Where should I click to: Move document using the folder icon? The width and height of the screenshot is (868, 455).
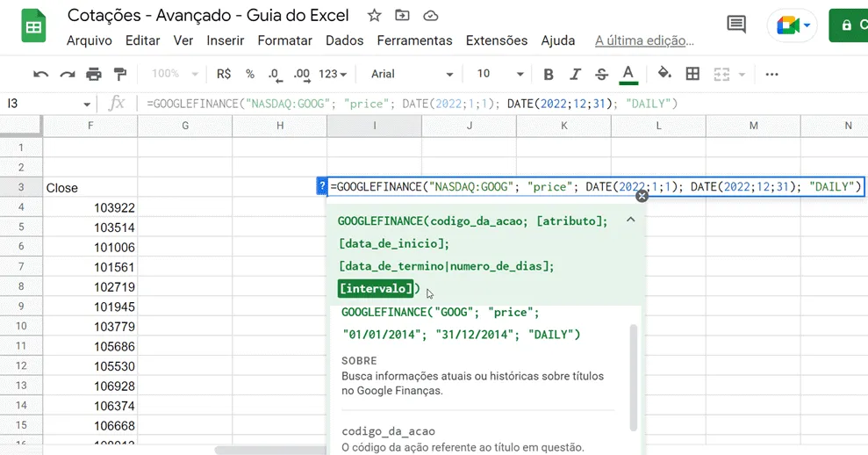coord(403,16)
